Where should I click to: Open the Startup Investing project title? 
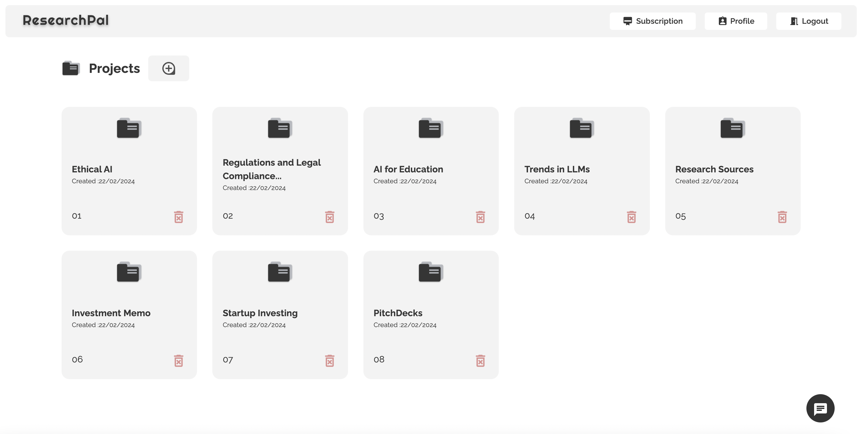(260, 313)
